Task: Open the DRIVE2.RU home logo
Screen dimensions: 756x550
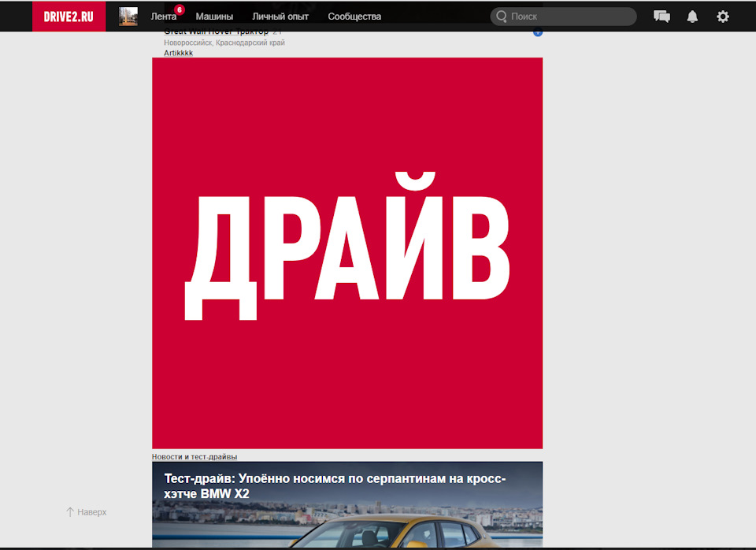Action: click(69, 16)
